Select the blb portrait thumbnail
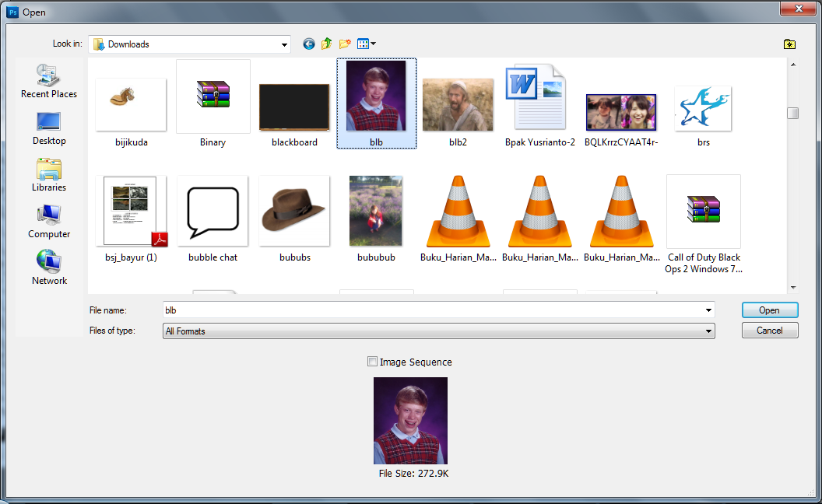Image resolution: width=822 pixels, height=504 pixels. [x=377, y=103]
